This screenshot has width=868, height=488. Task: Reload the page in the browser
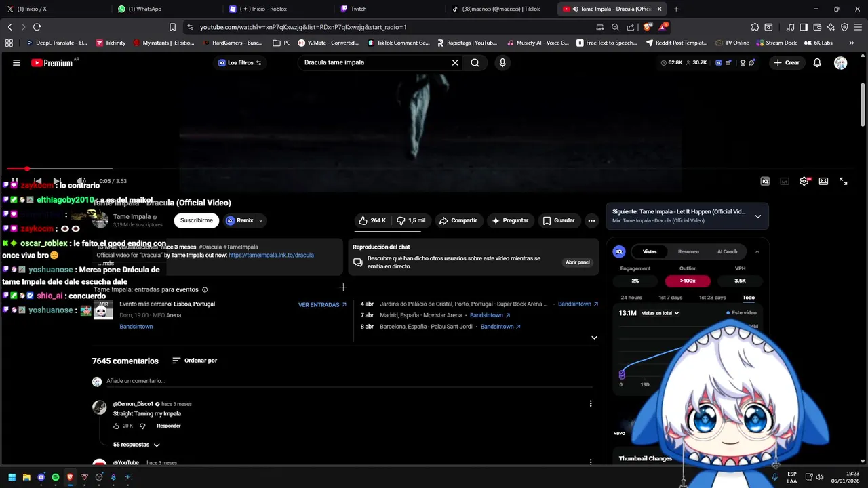coord(37,27)
